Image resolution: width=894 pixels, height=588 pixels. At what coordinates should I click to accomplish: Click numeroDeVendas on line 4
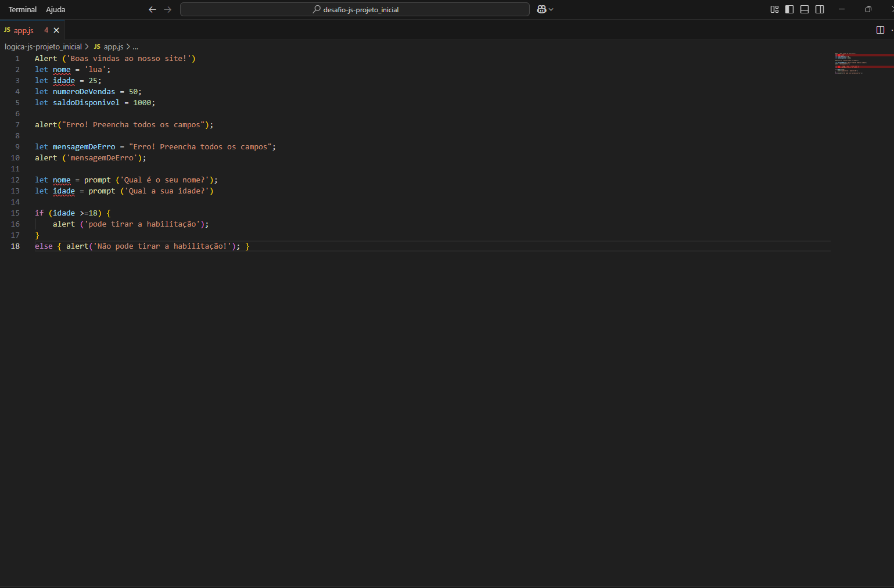click(x=84, y=91)
